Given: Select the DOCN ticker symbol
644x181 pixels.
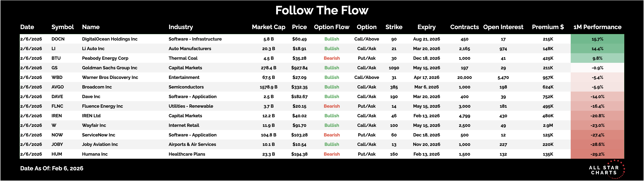Looking at the screenshot, I should point(58,39).
